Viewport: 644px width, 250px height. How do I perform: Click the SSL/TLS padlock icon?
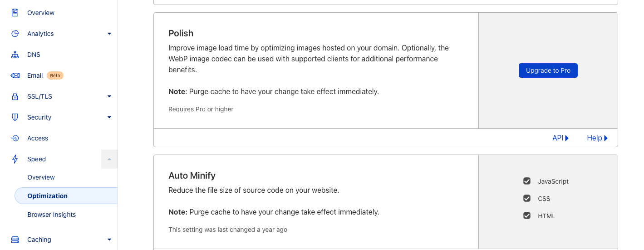[x=15, y=96]
